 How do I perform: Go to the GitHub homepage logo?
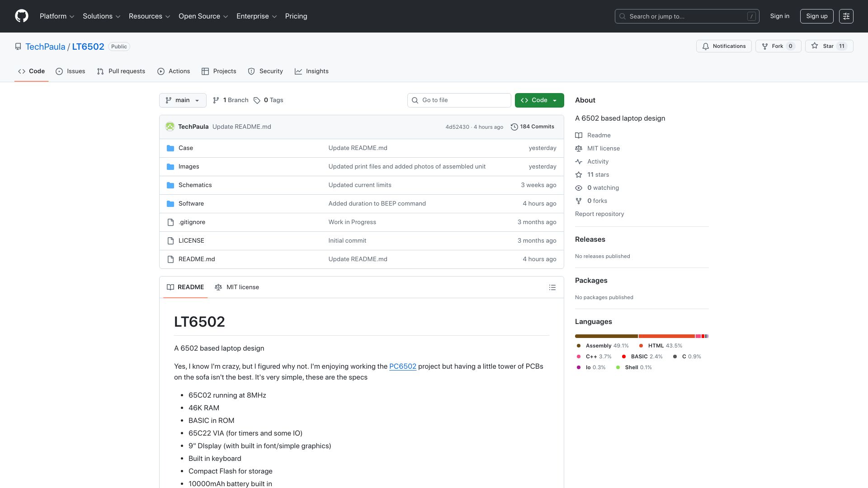tap(22, 16)
